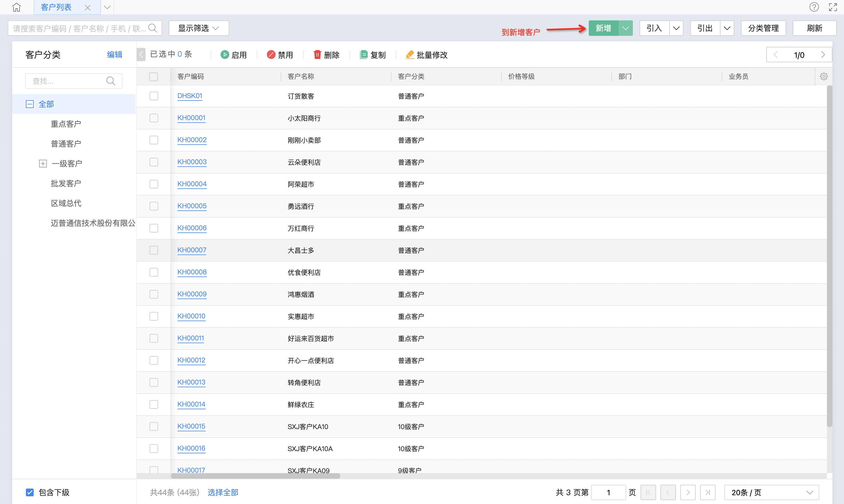The image size is (844, 504).
Task: Click the home icon in tab bar
Action: tap(16, 7)
